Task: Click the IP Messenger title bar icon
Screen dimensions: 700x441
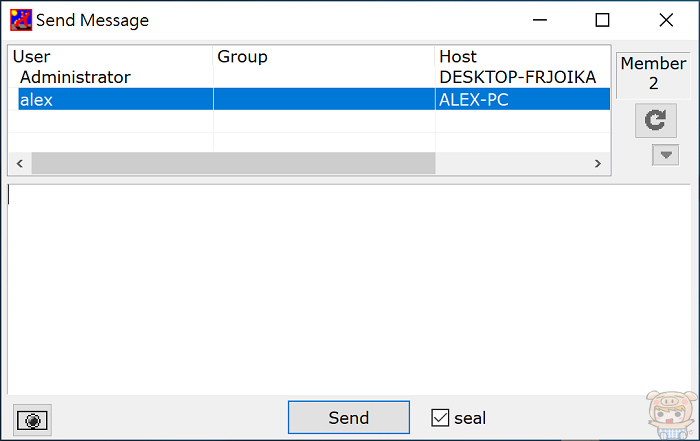Action: (20, 20)
